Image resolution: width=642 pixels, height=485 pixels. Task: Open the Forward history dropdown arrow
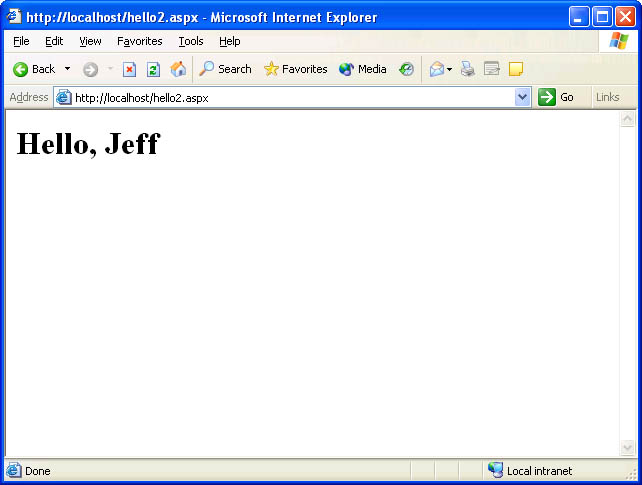point(110,69)
